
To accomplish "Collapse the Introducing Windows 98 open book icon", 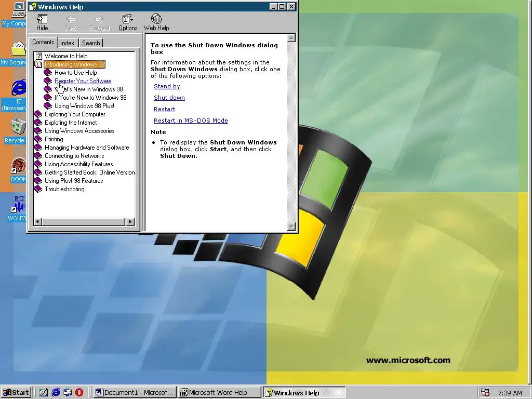I will pos(38,64).
